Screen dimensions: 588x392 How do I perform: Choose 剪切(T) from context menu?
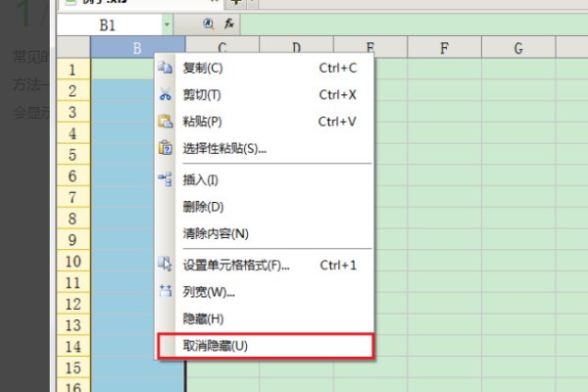coord(265,95)
